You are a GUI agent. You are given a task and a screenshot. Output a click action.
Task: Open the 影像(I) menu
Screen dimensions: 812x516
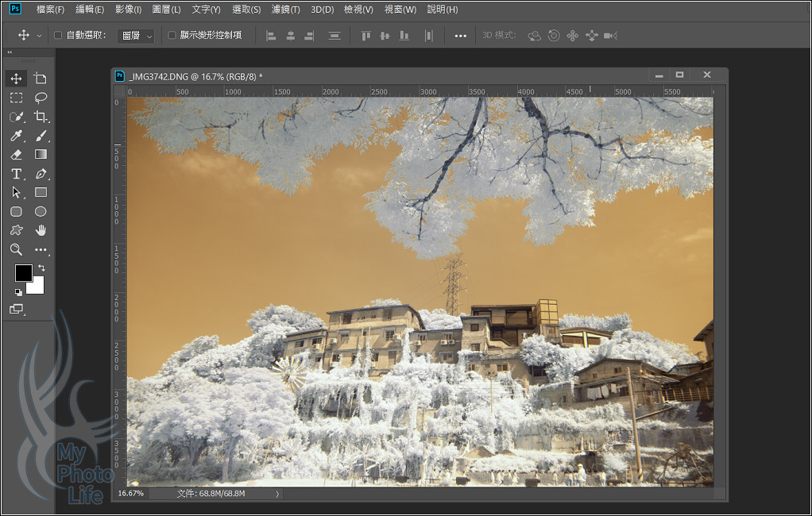point(128,10)
